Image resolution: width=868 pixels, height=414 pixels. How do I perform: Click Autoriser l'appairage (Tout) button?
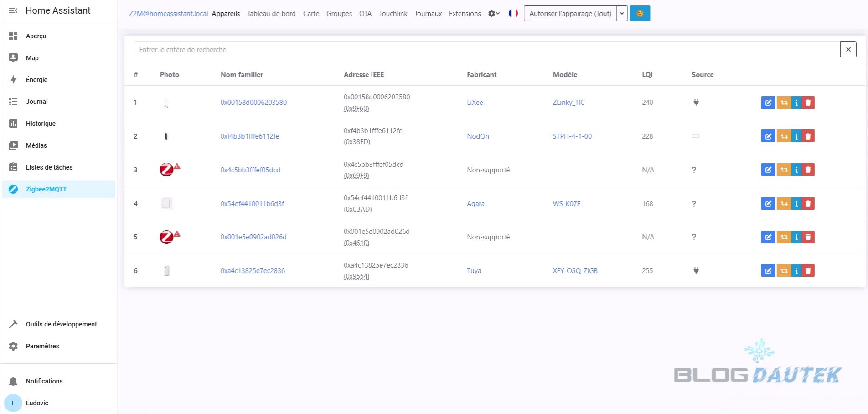point(570,13)
